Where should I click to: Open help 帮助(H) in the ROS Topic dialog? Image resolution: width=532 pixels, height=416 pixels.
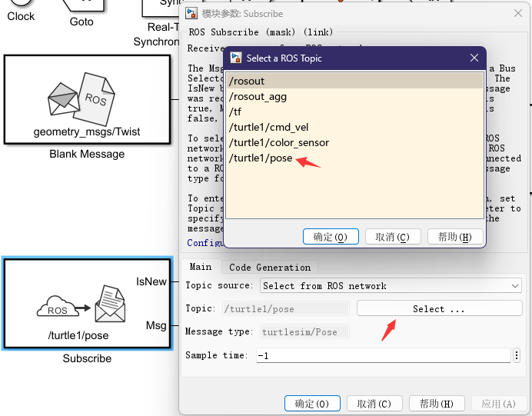pyautogui.click(x=455, y=237)
